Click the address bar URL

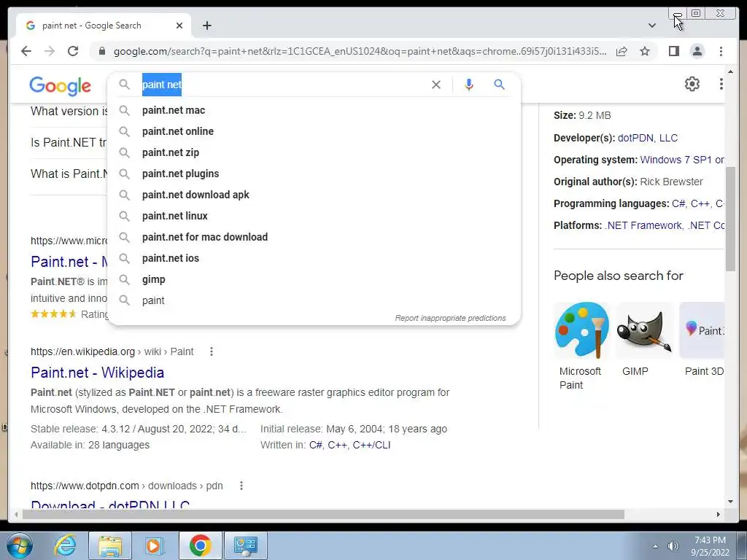coord(360,52)
